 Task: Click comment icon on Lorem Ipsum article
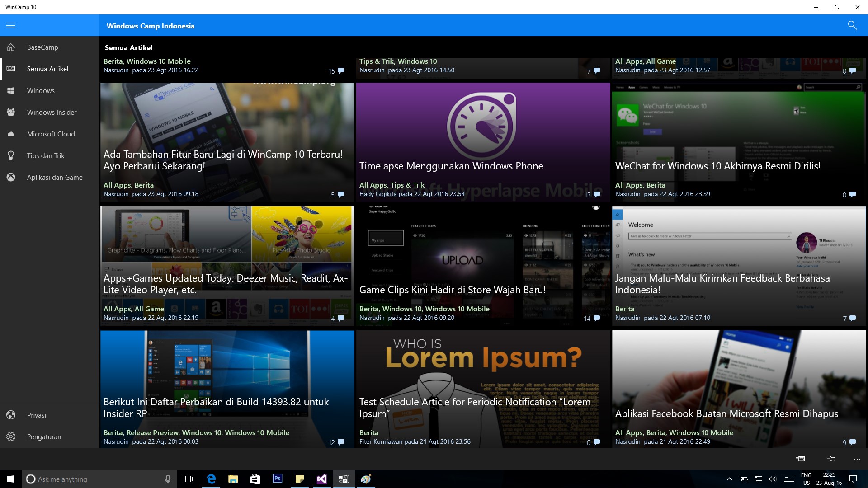point(597,442)
